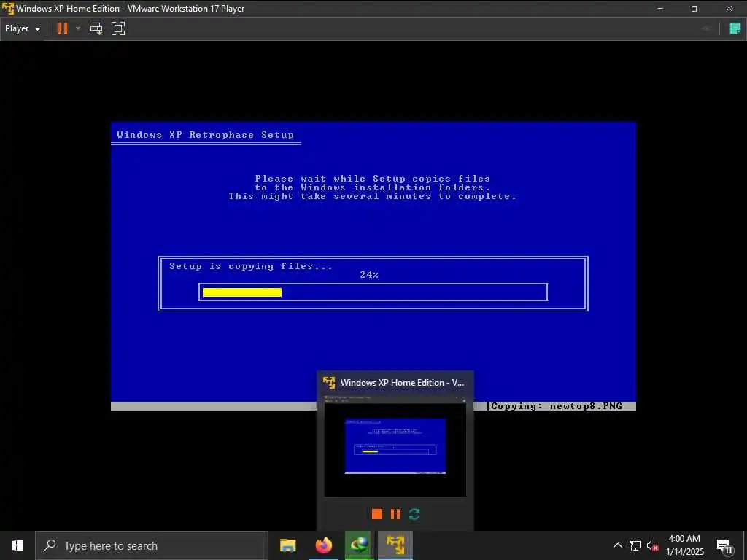Enter full screen mode
747x560 pixels.
click(x=118, y=28)
